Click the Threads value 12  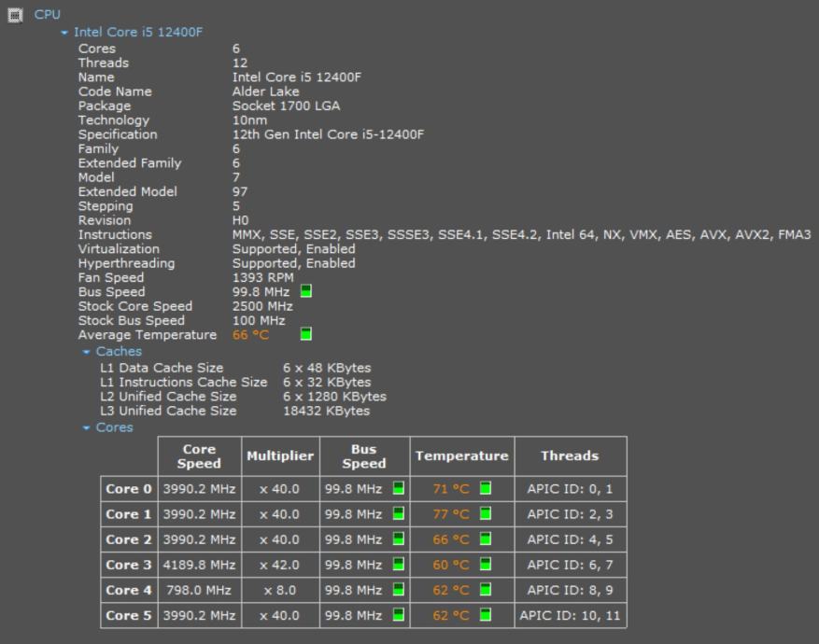(x=240, y=63)
